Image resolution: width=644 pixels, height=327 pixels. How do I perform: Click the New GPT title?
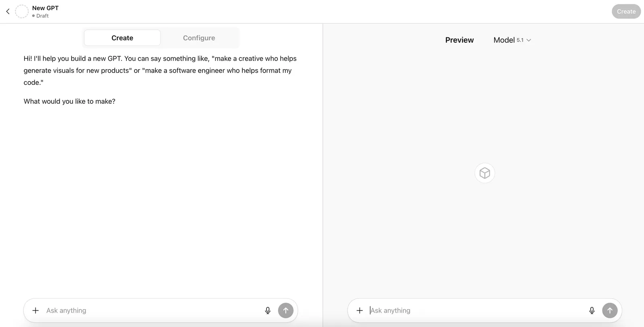45,8
